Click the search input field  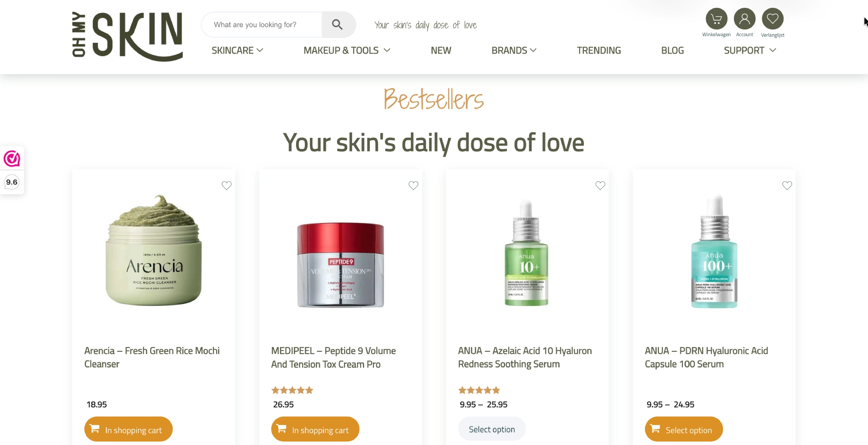click(262, 25)
